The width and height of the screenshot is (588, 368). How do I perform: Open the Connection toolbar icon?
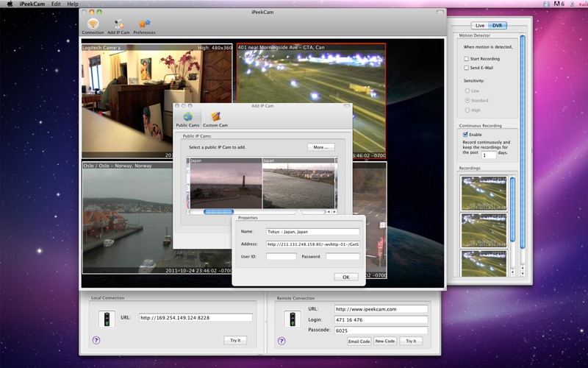click(93, 25)
